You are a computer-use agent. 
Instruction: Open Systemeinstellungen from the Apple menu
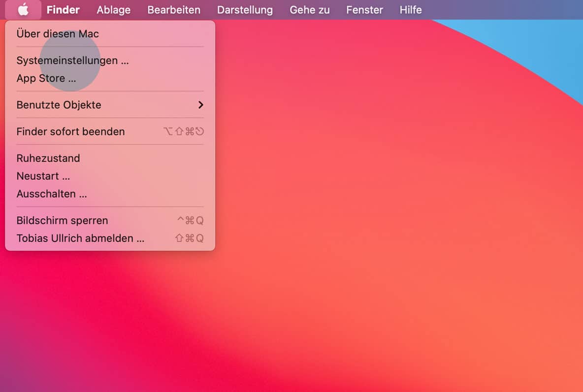point(110,60)
